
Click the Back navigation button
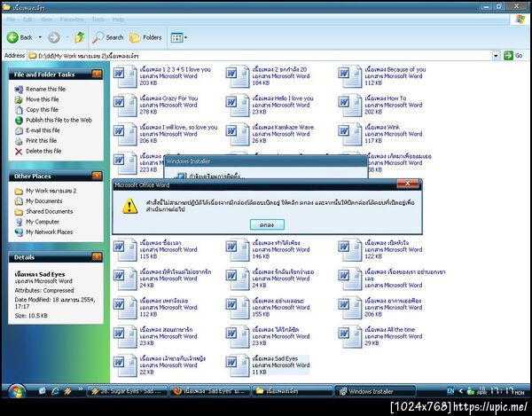click(x=20, y=37)
